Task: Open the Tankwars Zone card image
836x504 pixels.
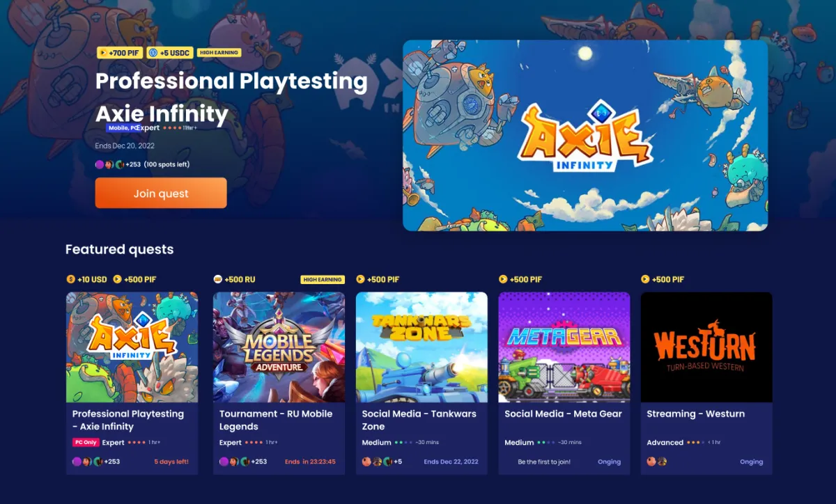Action: point(421,347)
